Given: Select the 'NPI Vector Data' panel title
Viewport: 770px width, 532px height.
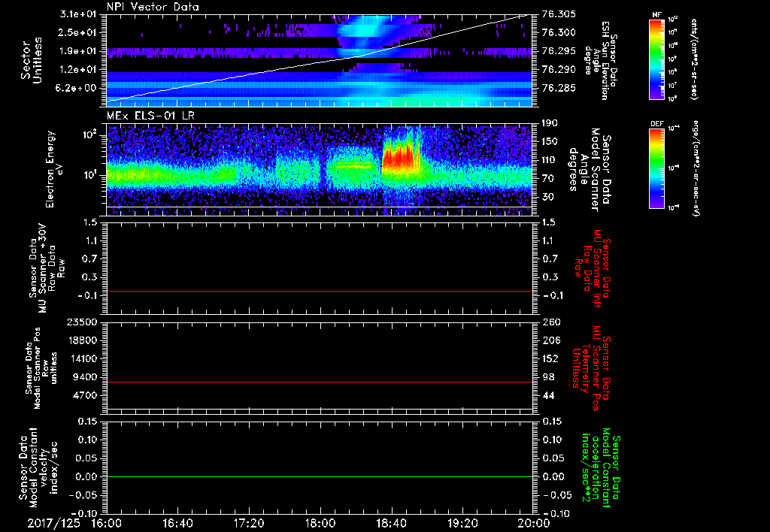Looking at the screenshot, I should 153,7.
